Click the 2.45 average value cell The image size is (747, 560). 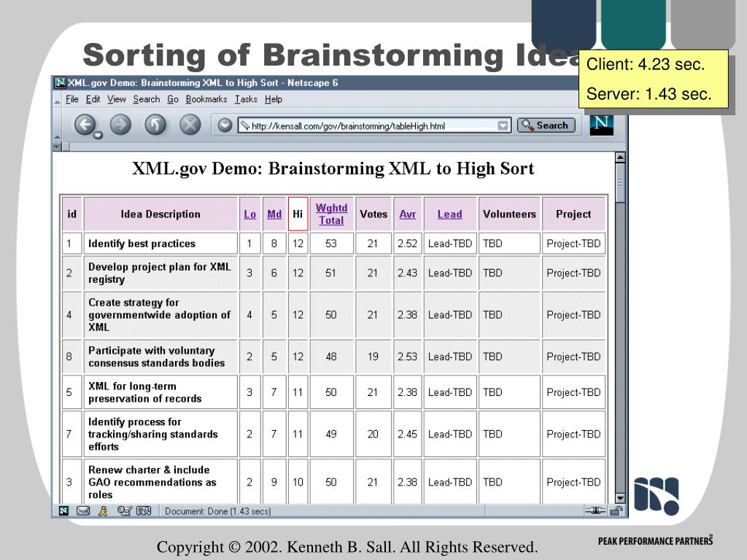[407, 434]
